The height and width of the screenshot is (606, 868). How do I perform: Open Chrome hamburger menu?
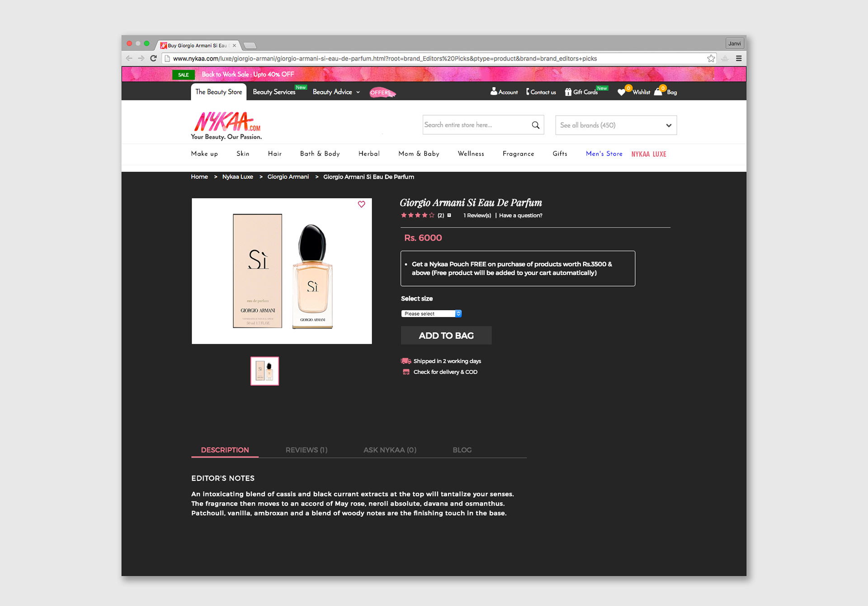[739, 58]
